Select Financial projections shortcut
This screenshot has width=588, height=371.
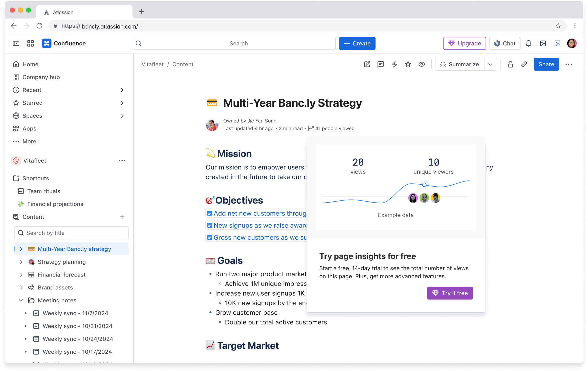tap(55, 204)
